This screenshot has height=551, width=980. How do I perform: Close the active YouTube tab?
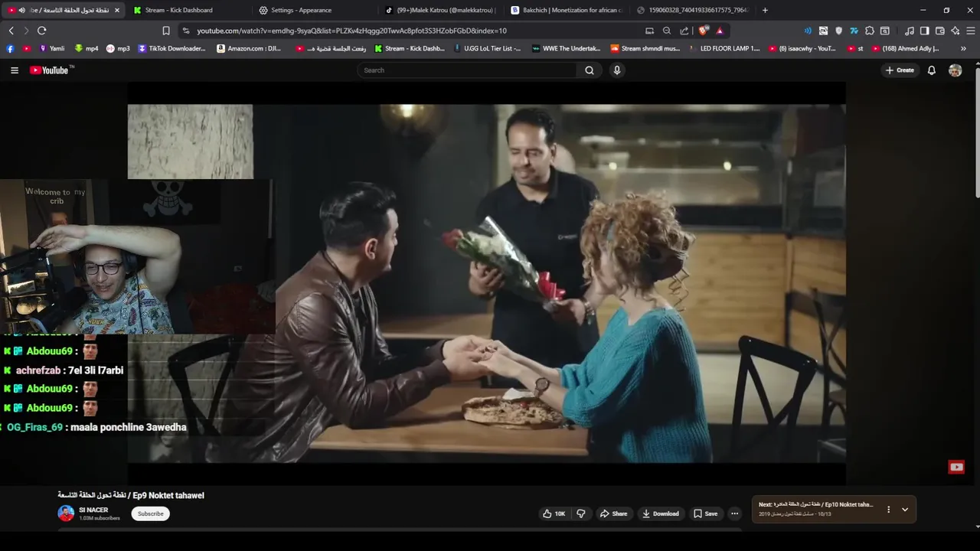[x=117, y=10]
